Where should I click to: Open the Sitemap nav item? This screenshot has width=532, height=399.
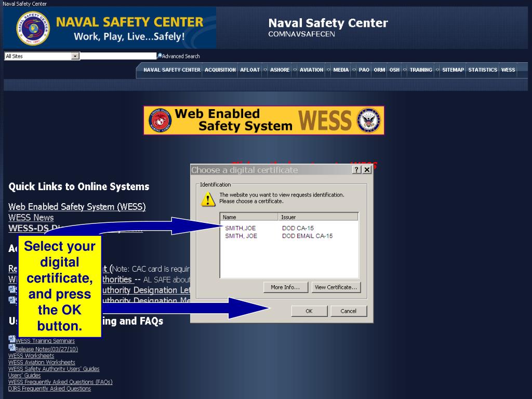click(x=453, y=70)
